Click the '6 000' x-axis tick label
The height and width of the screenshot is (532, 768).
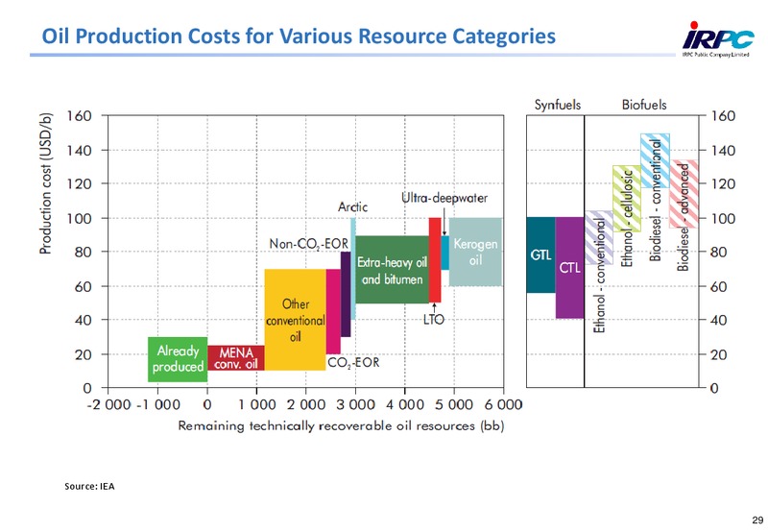(504, 404)
